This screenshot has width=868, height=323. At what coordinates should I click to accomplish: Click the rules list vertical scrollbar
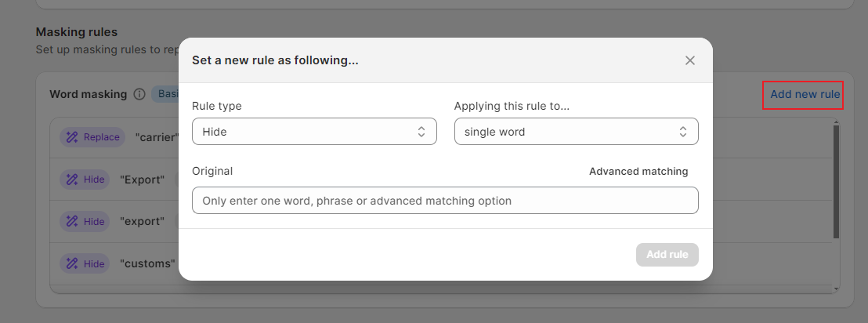tap(837, 180)
